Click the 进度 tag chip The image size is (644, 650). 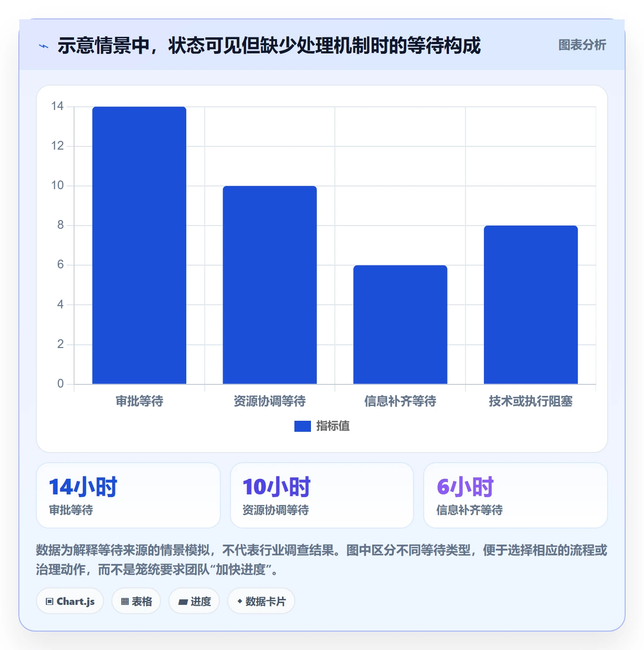[x=194, y=601]
